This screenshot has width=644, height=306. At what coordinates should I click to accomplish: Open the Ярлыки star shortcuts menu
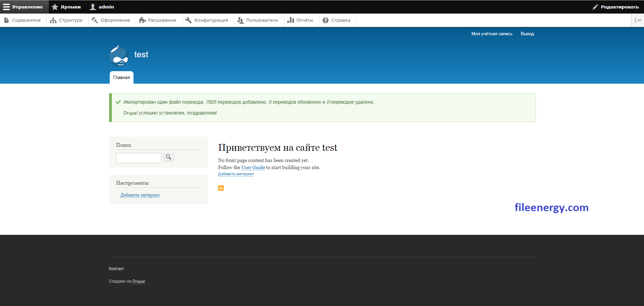tap(66, 7)
